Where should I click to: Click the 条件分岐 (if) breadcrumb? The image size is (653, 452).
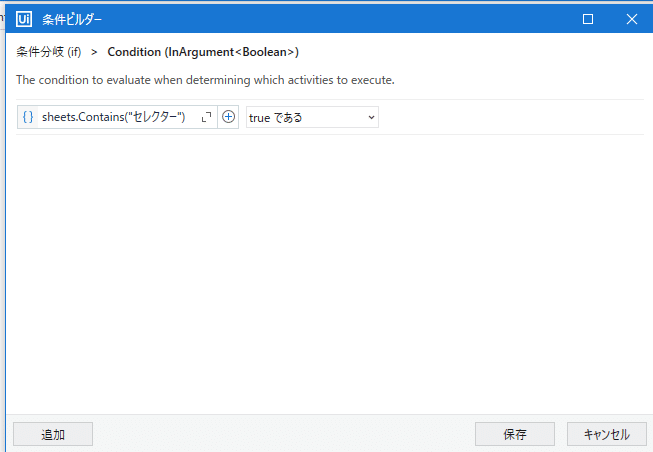pos(49,52)
